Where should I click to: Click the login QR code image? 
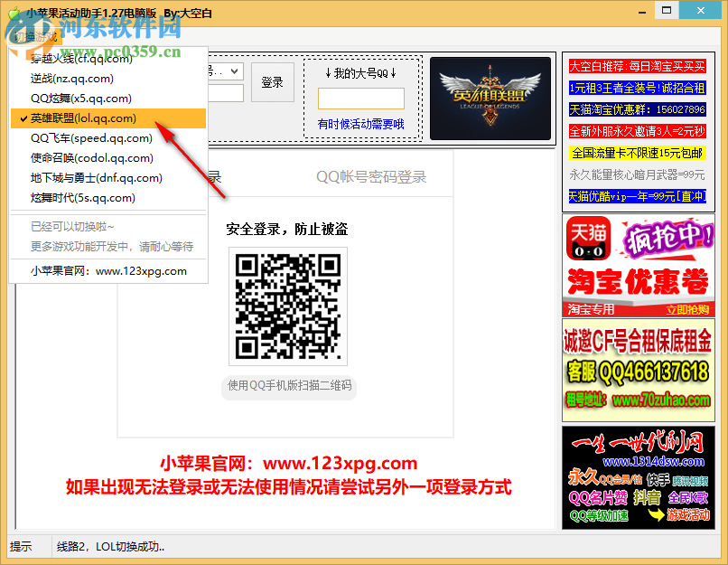[288, 306]
